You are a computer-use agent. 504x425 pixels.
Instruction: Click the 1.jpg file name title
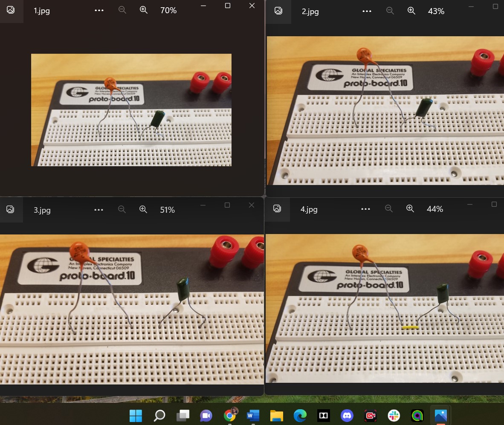pyautogui.click(x=42, y=11)
